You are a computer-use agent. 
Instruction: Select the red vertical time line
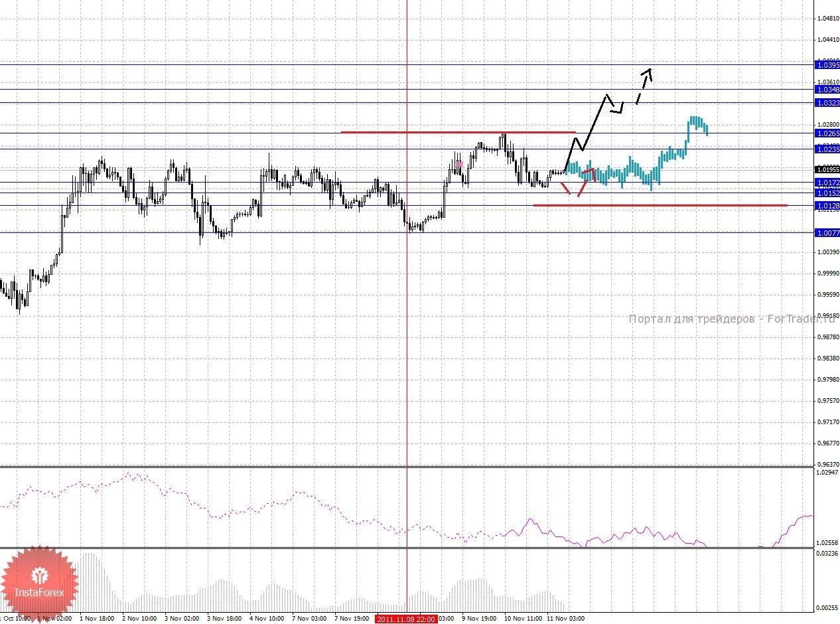click(x=407, y=332)
